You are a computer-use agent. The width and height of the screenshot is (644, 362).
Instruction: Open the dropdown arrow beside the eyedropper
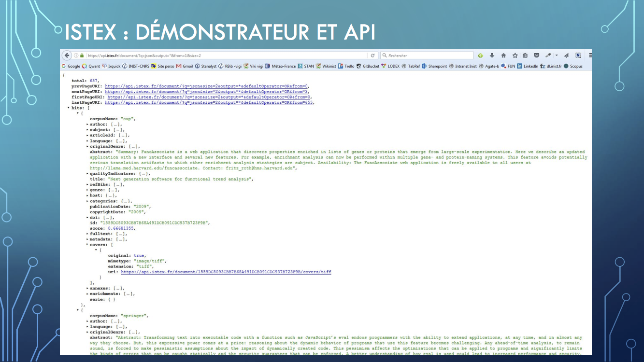pos(557,55)
